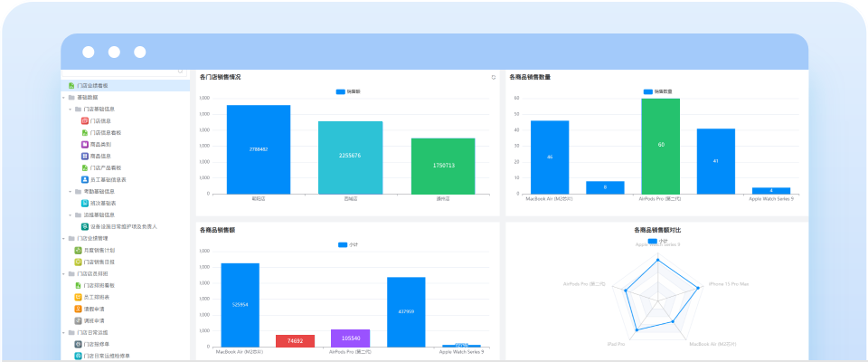
Task: Click the green bar labeled 1750713
Action: 443,167
